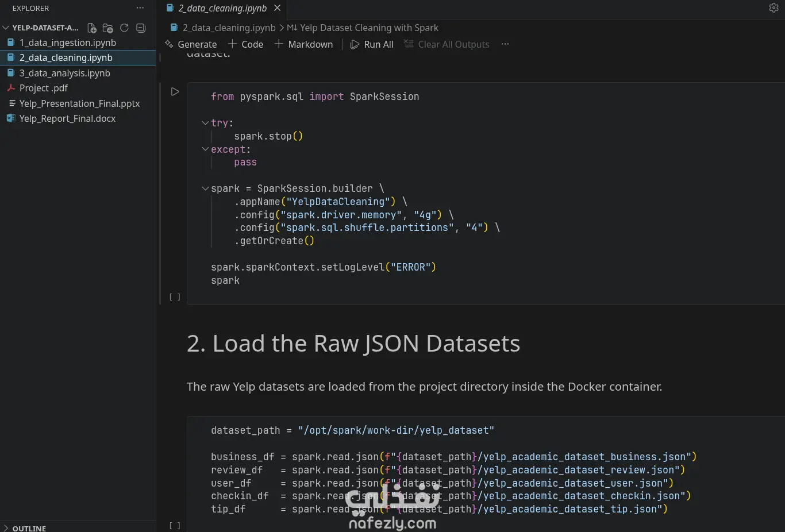Image resolution: width=785 pixels, height=532 pixels.
Task: Click Generate in the notebook toolbar
Action: click(x=191, y=44)
